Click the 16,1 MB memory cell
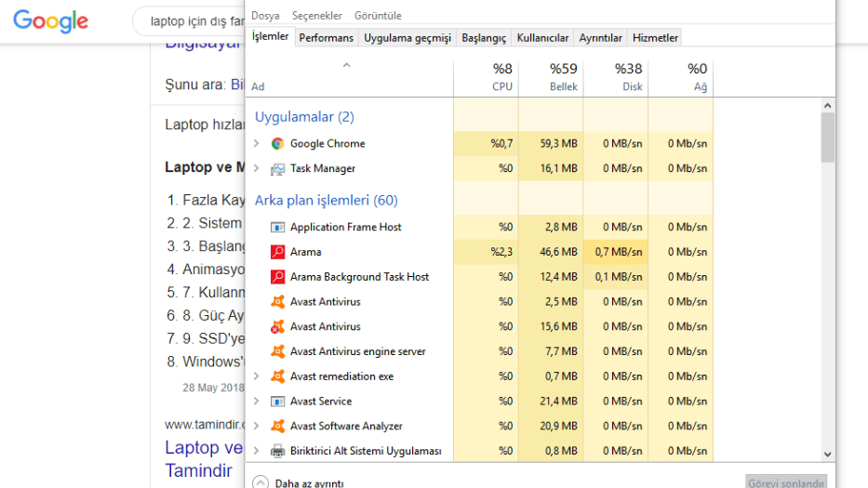868x488 pixels. tap(551, 169)
